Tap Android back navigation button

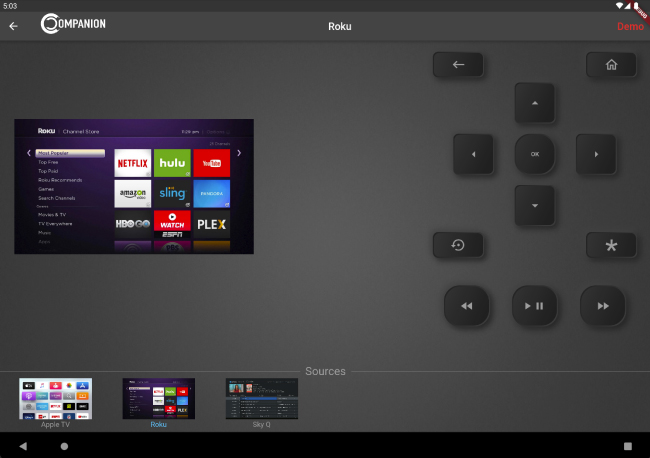[23, 446]
